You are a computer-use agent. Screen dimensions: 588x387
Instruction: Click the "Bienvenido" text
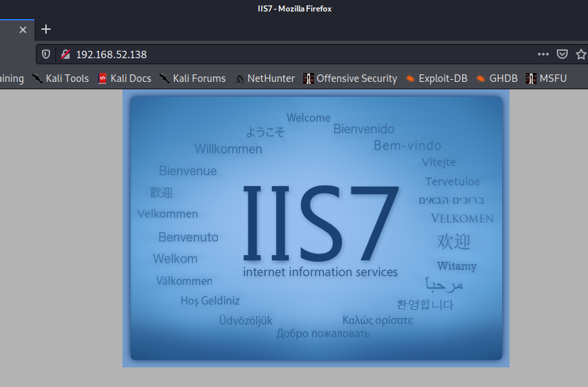point(364,129)
